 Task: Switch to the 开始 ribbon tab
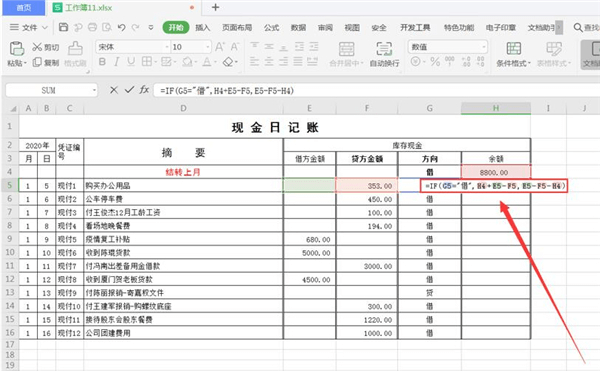click(176, 27)
